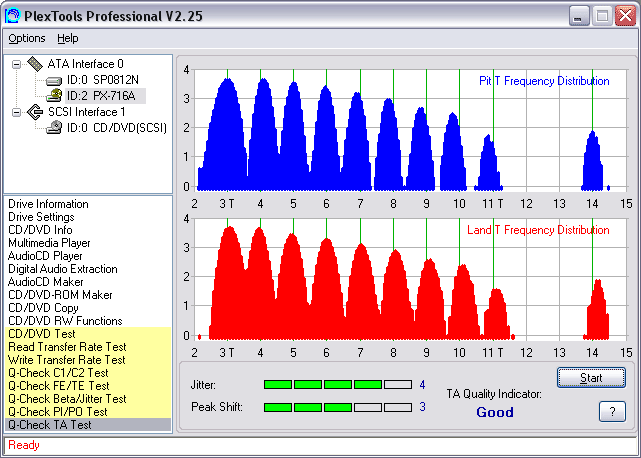Open the Options menu

[27, 38]
